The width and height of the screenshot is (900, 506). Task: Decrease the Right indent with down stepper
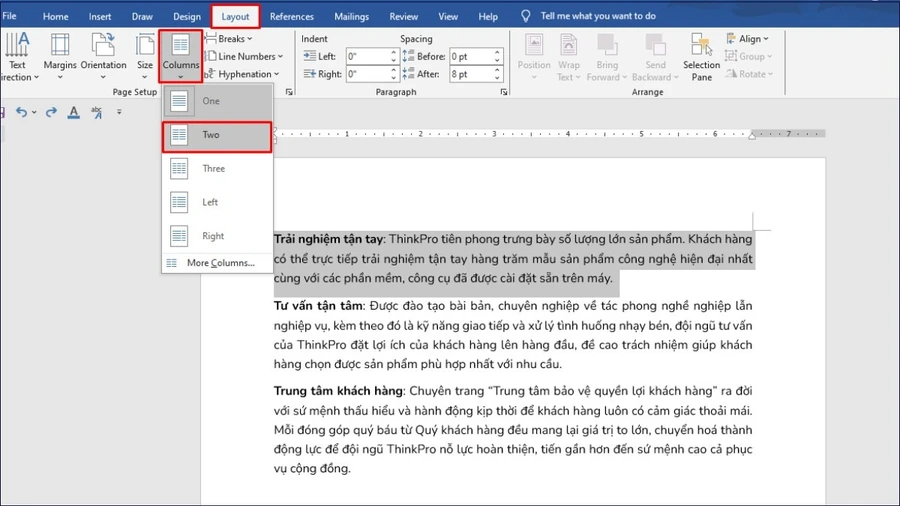(x=393, y=77)
